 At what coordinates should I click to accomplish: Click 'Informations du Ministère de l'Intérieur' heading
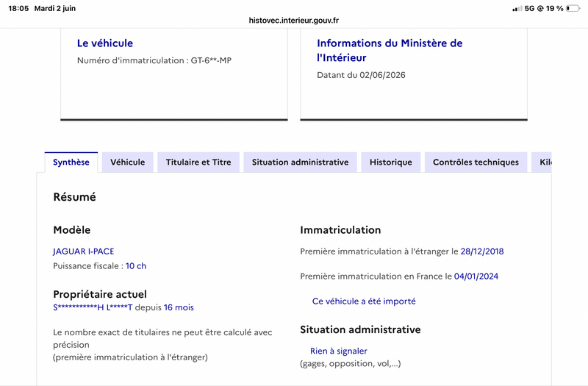(390, 50)
